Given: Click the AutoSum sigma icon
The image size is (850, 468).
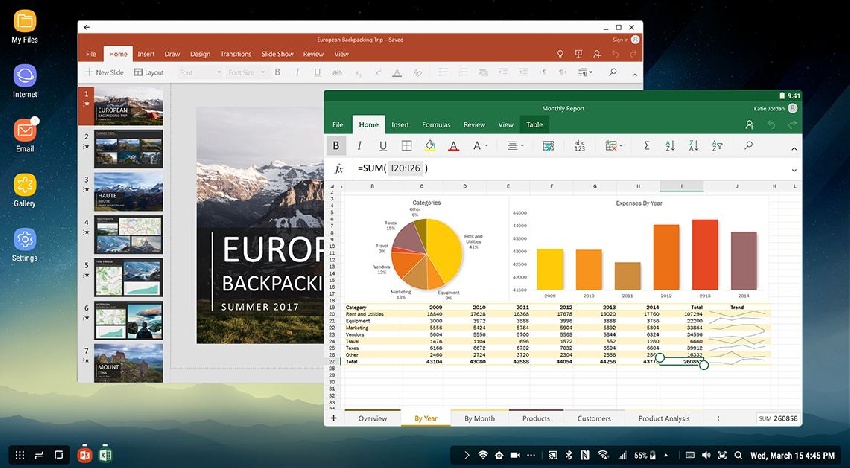Looking at the screenshot, I should click(646, 146).
